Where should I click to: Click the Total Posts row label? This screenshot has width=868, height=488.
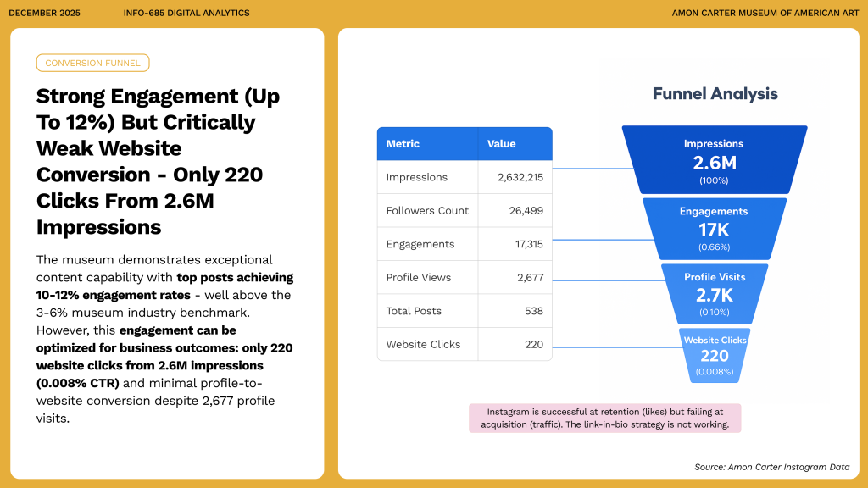point(414,311)
